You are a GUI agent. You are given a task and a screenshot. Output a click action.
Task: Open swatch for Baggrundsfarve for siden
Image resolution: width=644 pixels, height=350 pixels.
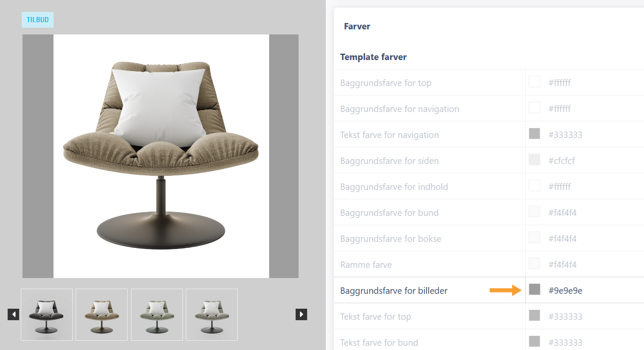click(534, 160)
